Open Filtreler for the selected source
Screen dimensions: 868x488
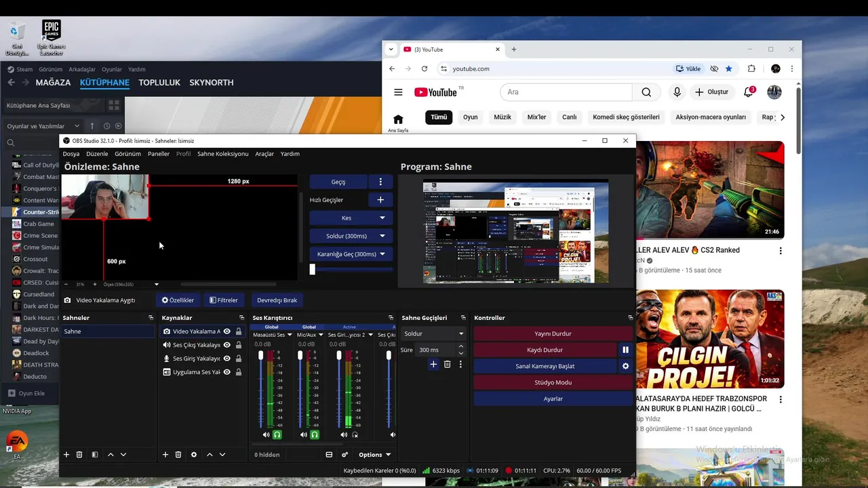coord(224,300)
